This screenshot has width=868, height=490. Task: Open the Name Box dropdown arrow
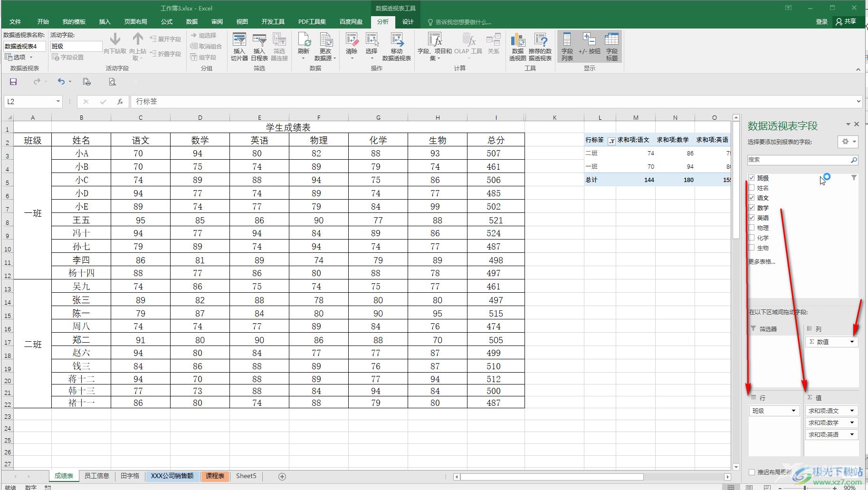point(58,101)
